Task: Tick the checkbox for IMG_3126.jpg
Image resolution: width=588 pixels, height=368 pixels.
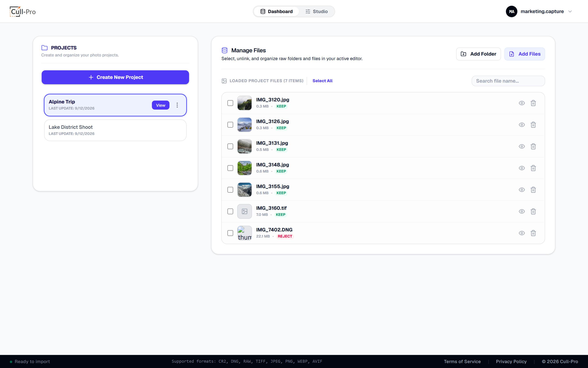Action: pyautogui.click(x=230, y=125)
